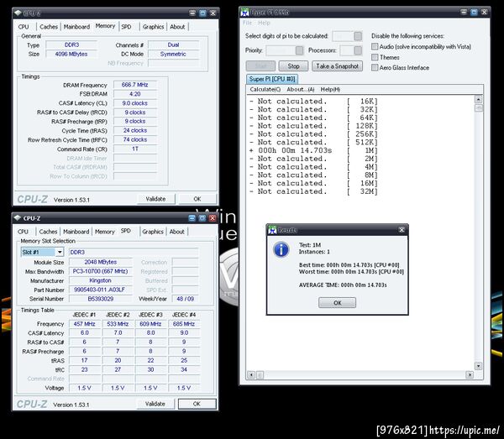
Task: Click the 1M result line 14.703s
Action: (313, 150)
